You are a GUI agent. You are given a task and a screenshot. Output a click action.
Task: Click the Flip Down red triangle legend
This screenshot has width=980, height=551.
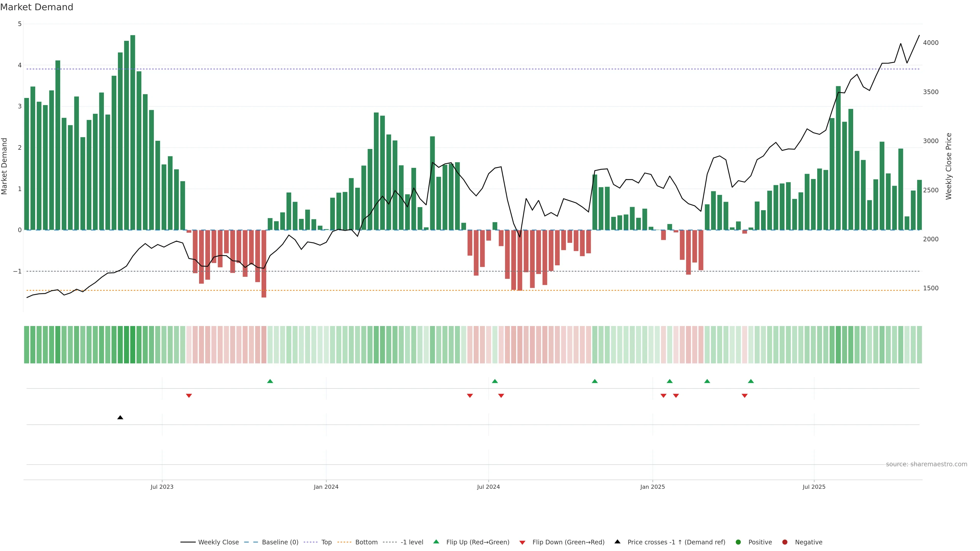tap(522, 543)
